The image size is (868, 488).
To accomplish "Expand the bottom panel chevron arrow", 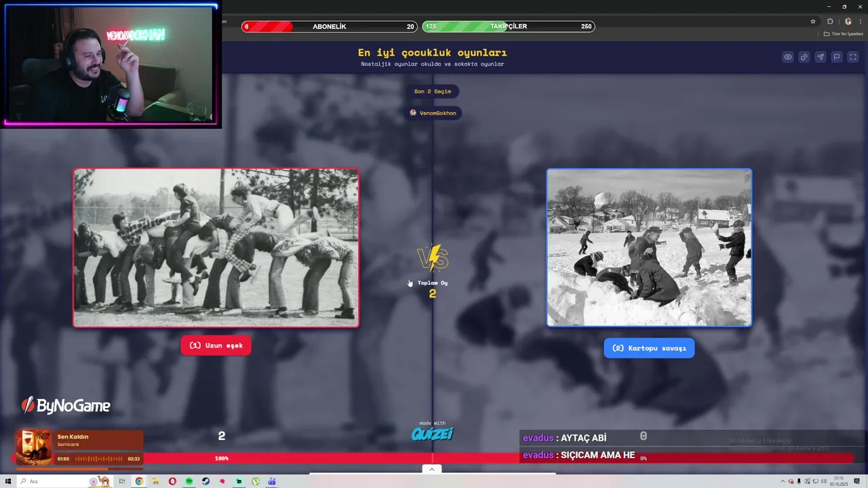I will [431, 469].
